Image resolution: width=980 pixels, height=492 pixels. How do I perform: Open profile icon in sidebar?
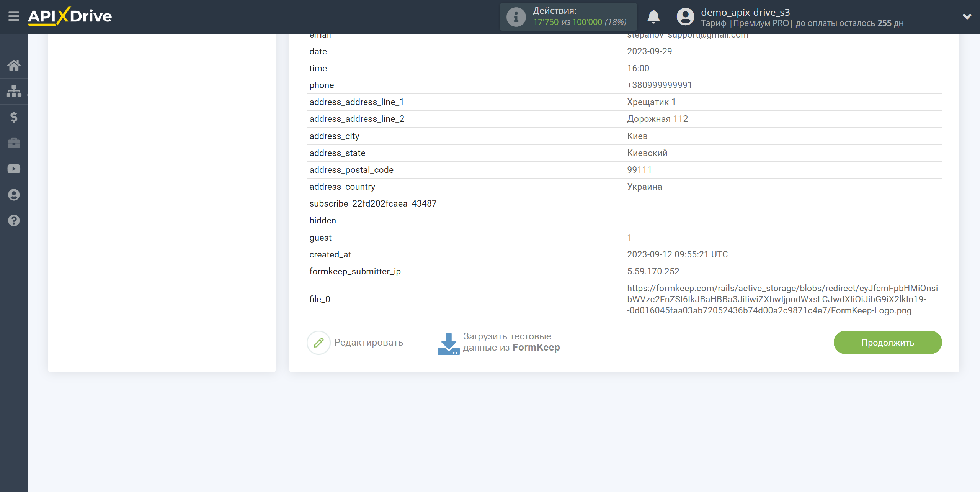pyautogui.click(x=14, y=195)
